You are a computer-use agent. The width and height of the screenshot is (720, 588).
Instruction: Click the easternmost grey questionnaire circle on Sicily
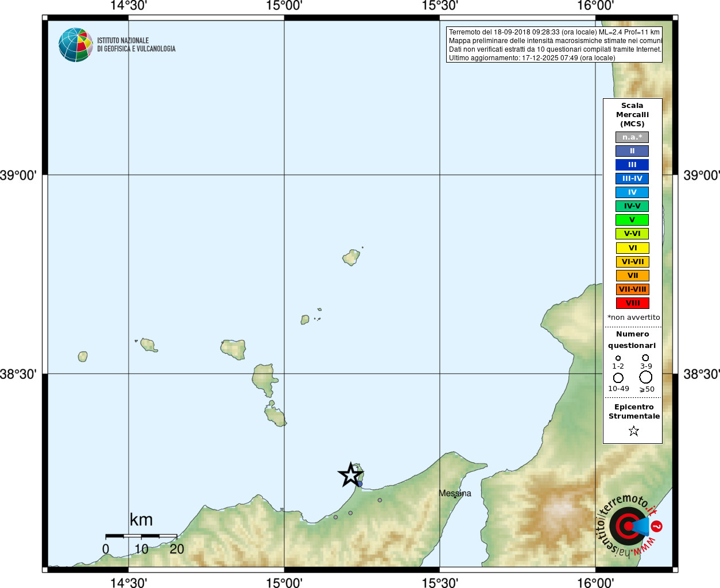coord(380,500)
